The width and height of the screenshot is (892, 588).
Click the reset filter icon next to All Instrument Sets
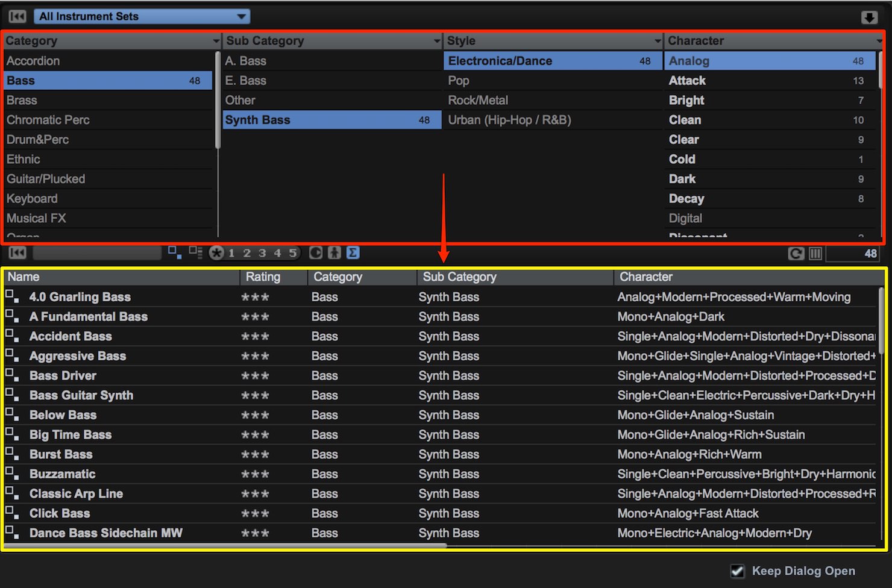[x=17, y=16]
